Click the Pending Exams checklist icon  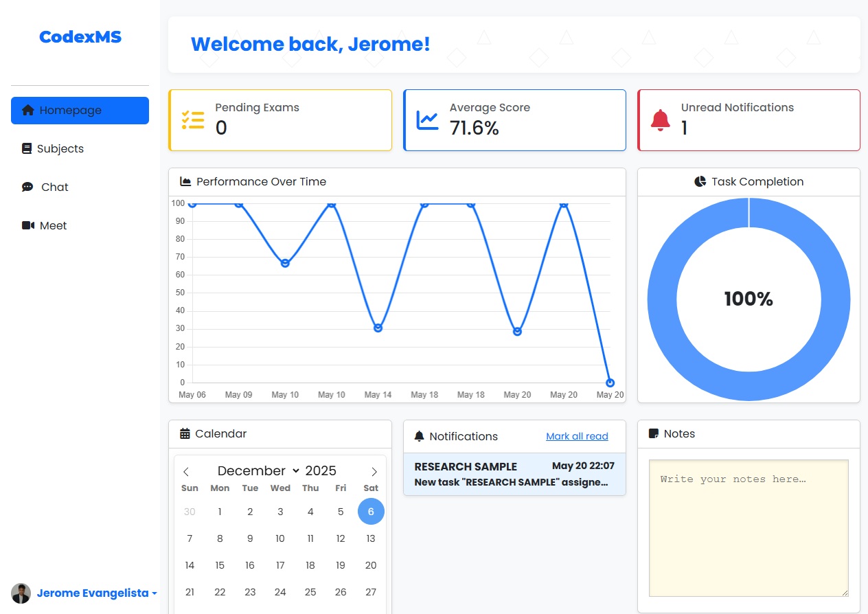coord(193,120)
